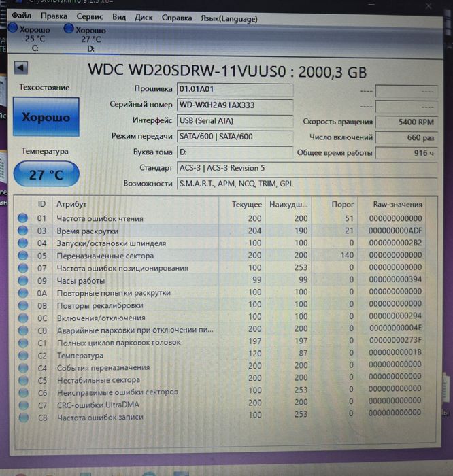Select the Частота ошибок позиционирования row
Image resolution: width=453 pixels, height=476 pixels.
point(220,268)
